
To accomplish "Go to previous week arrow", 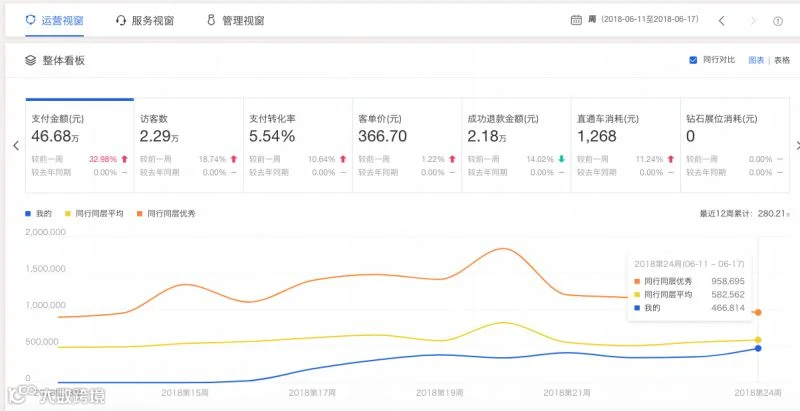I will tap(721, 21).
